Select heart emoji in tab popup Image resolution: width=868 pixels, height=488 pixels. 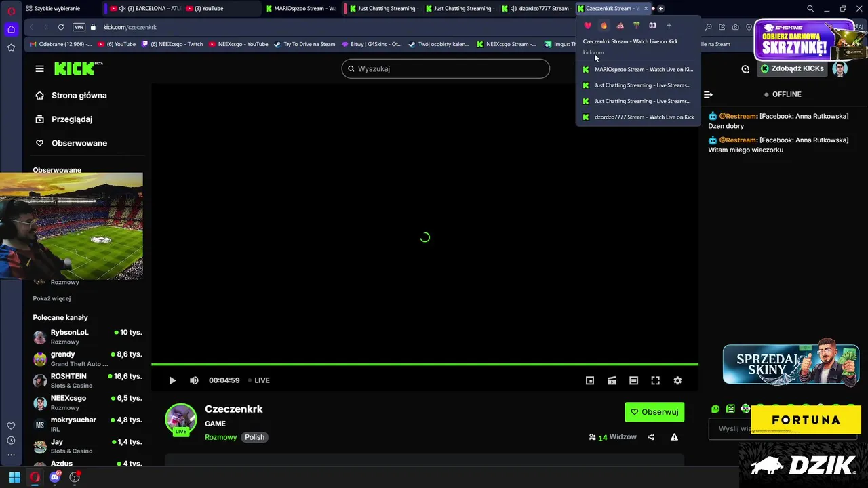click(x=587, y=26)
